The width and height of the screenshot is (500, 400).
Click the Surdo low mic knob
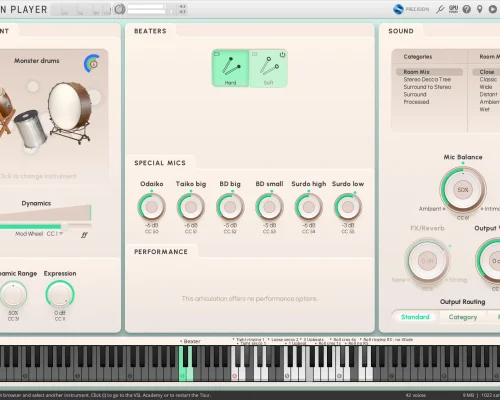click(x=348, y=207)
